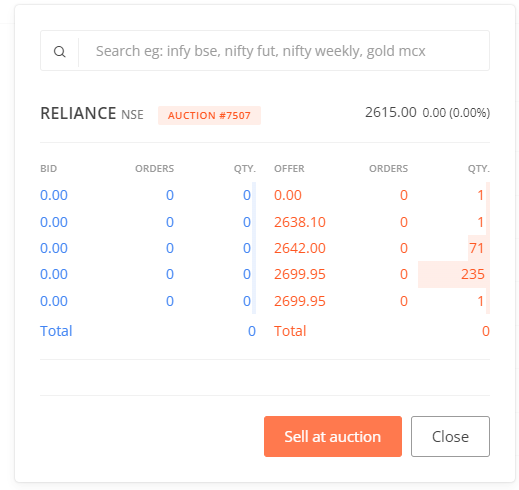This screenshot has height=490, width=519.
Task: Click the first 2699.95 offer price
Action: pos(300,274)
